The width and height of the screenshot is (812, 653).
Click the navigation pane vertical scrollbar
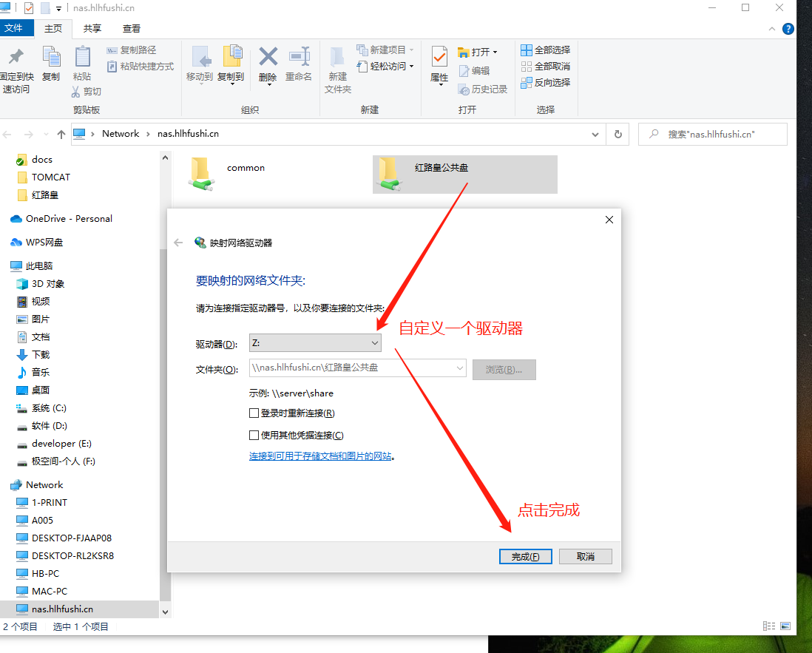tap(165, 414)
